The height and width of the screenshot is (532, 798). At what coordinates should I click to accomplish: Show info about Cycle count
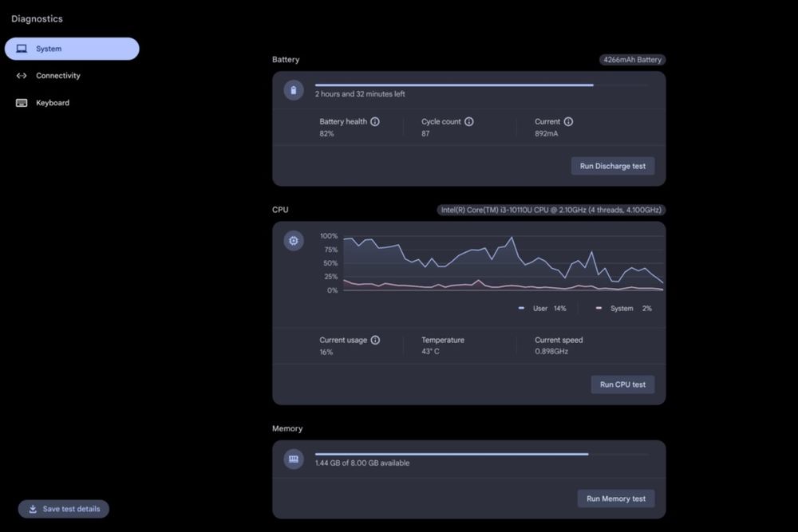(x=469, y=121)
